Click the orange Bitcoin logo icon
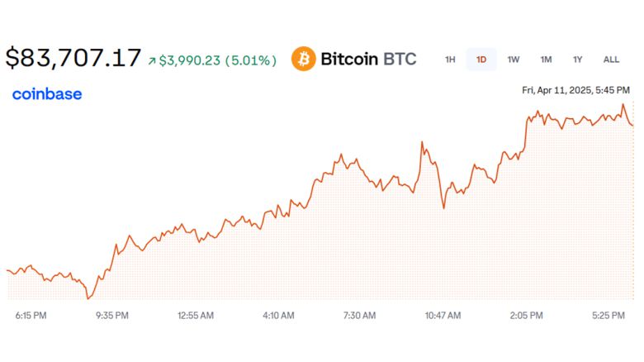The height and width of the screenshot is (362, 644). click(x=304, y=60)
